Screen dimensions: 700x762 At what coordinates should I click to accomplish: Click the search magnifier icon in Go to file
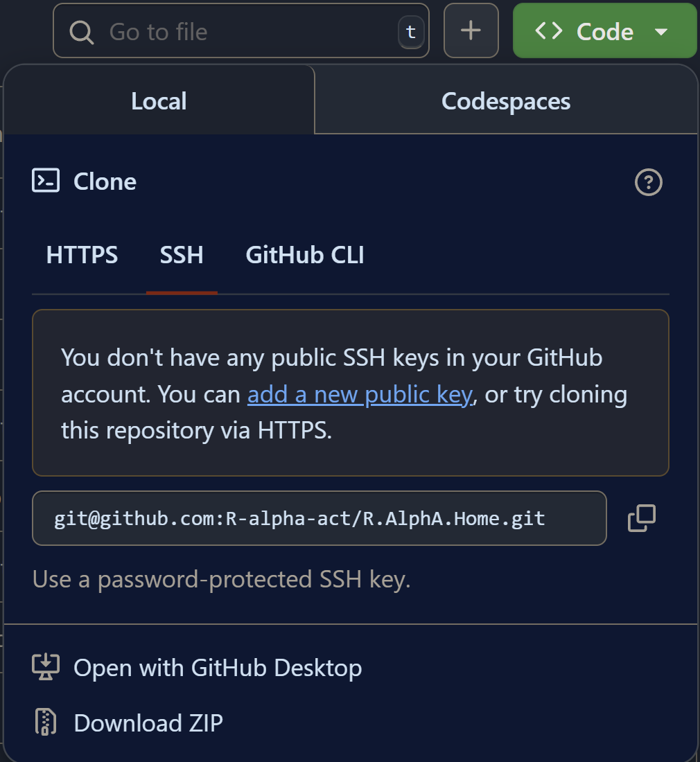(x=81, y=33)
